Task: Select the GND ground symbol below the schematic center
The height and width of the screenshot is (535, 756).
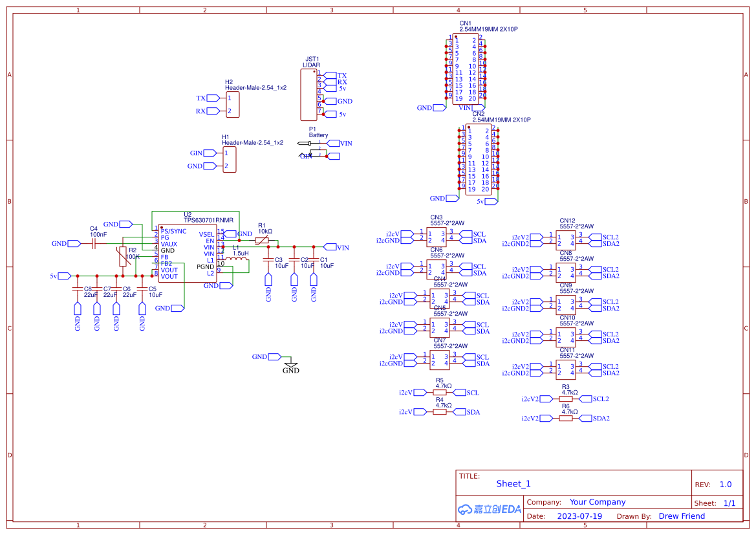Action: tap(291, 366)
